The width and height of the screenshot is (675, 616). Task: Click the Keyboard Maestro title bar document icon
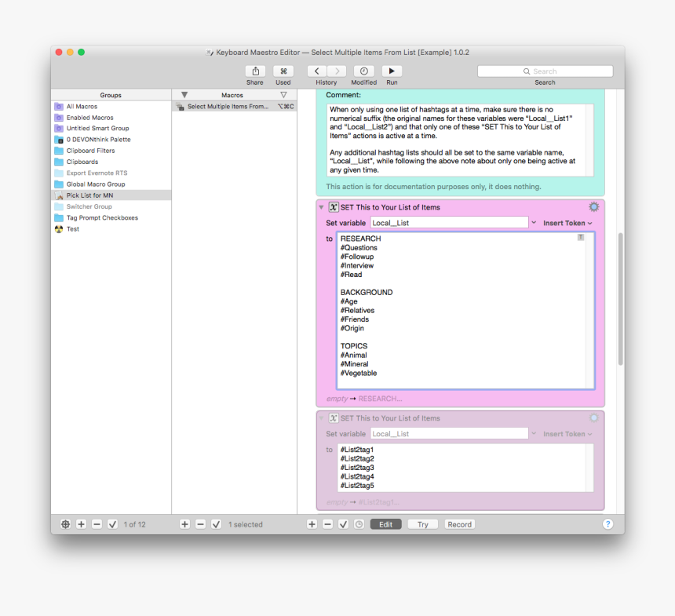pos(210,53)
